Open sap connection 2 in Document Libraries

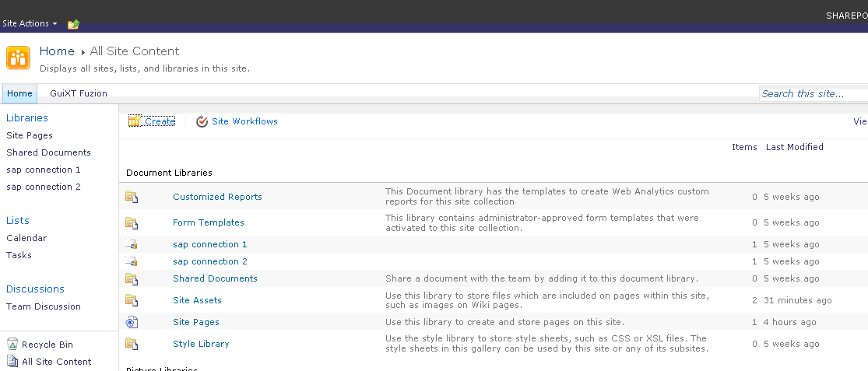pyautogui.click(x=210, y=261)
